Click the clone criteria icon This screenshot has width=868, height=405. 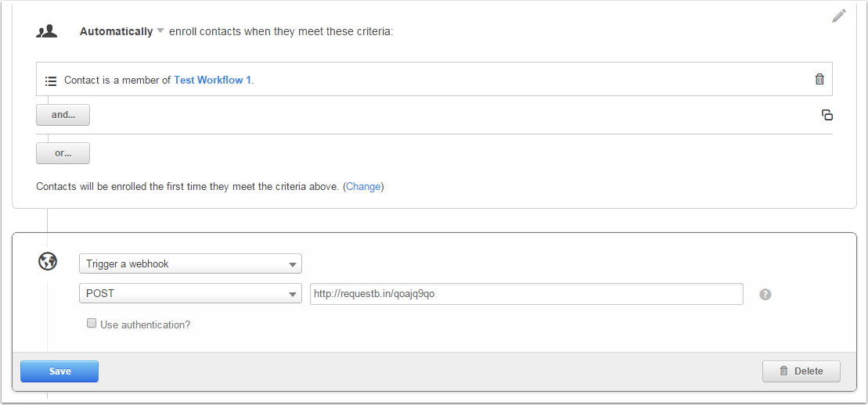coord(827,115)
